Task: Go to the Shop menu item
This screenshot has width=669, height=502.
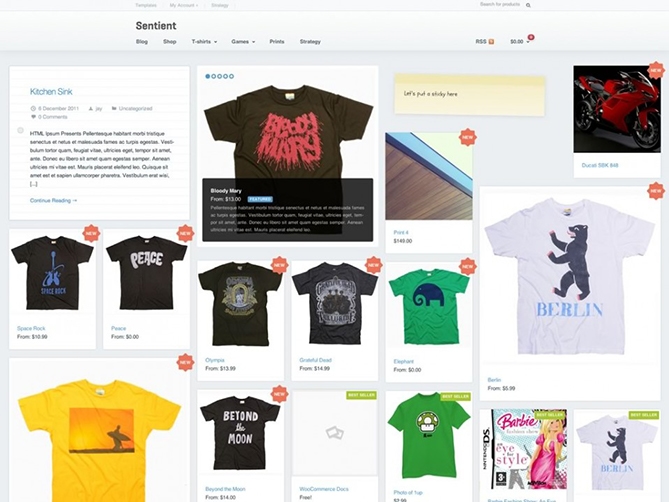Action: (170, 42)
